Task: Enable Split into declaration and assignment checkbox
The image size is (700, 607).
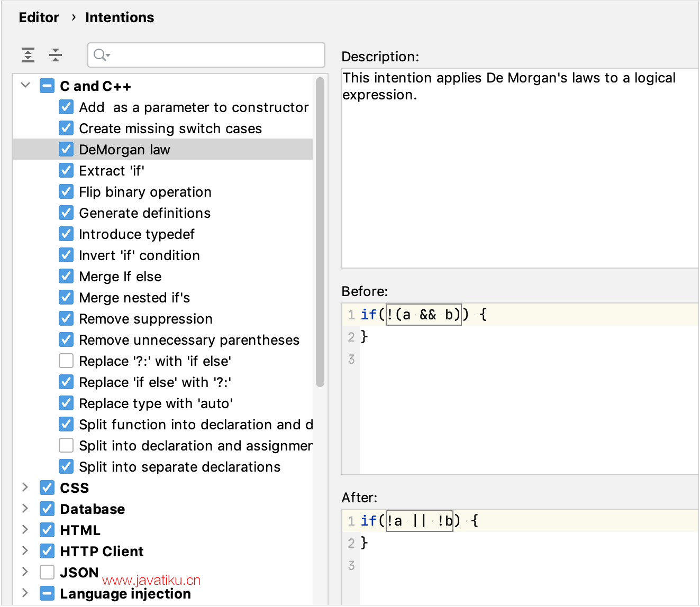Action: pyautogui.click(x=66, y=446)
